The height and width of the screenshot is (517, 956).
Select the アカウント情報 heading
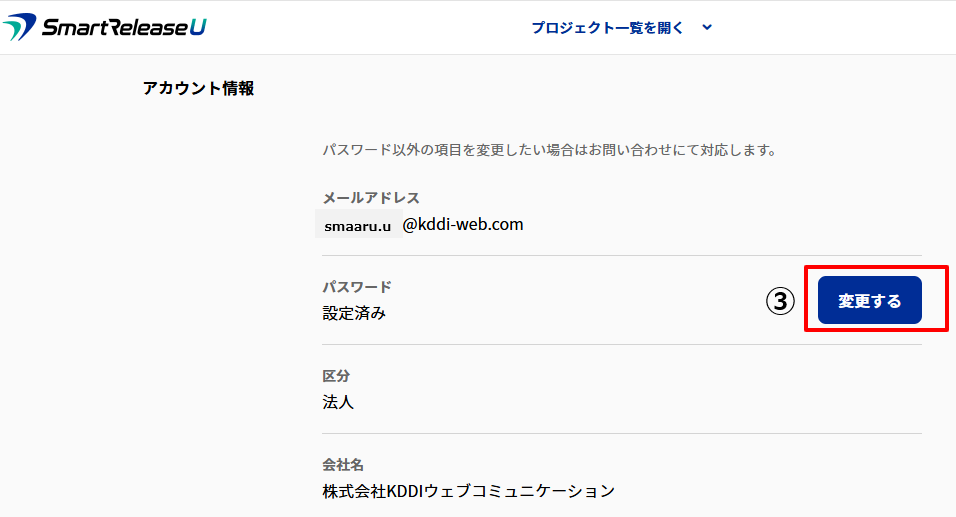tap(198, 88)
